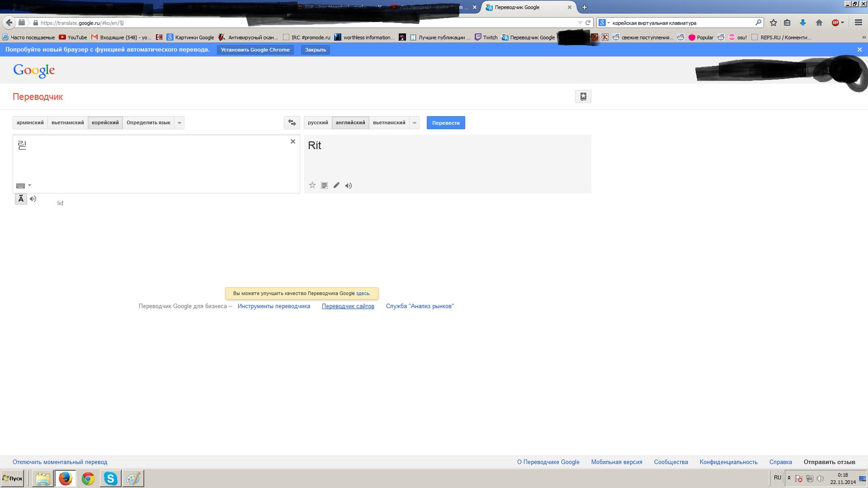Click Отключить моментальный перевод
Viewport: 868px width, 488px height.
60,462
